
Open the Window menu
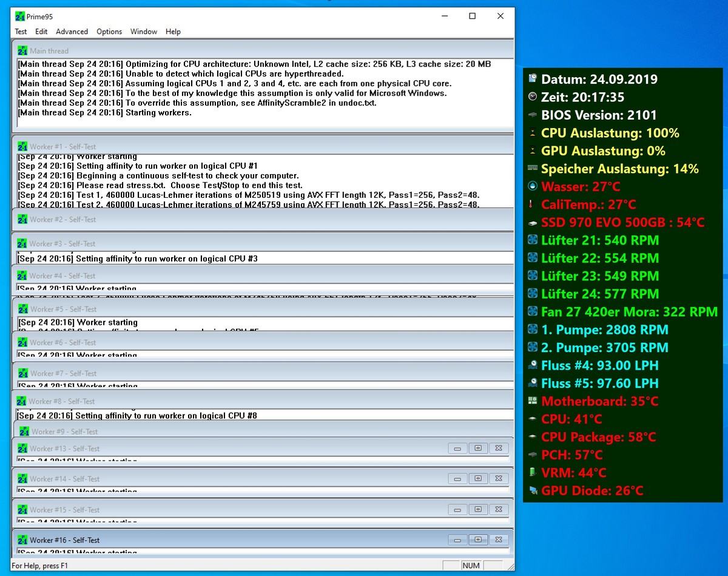144,32
